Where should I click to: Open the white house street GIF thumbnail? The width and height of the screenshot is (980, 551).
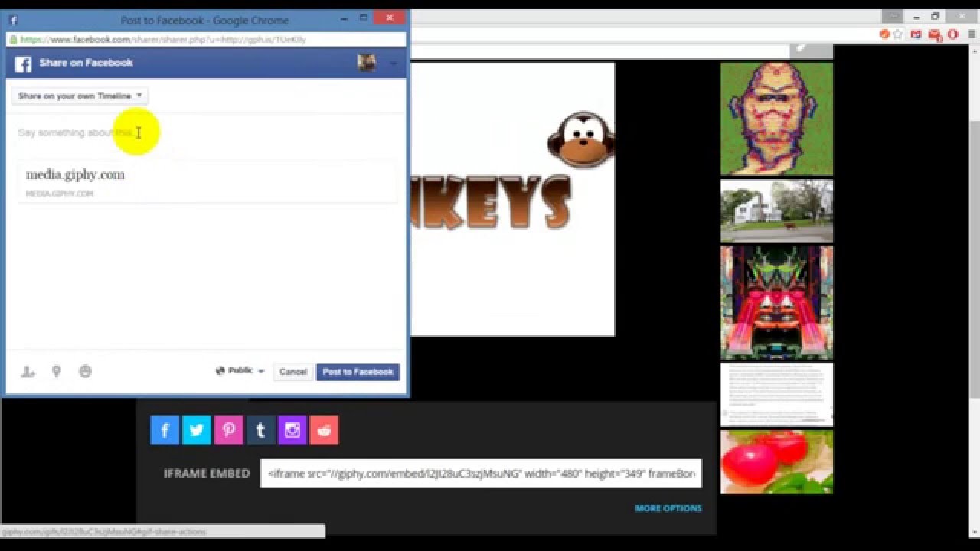point(776,211)
